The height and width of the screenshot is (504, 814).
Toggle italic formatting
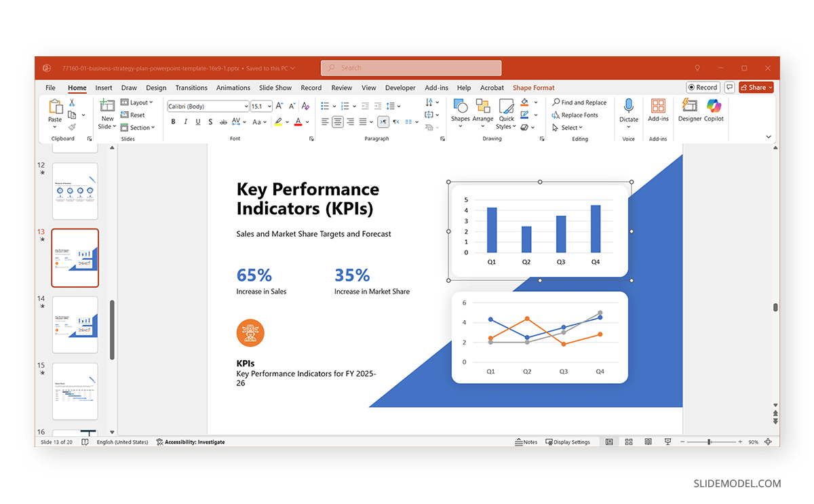coord(185,122)
